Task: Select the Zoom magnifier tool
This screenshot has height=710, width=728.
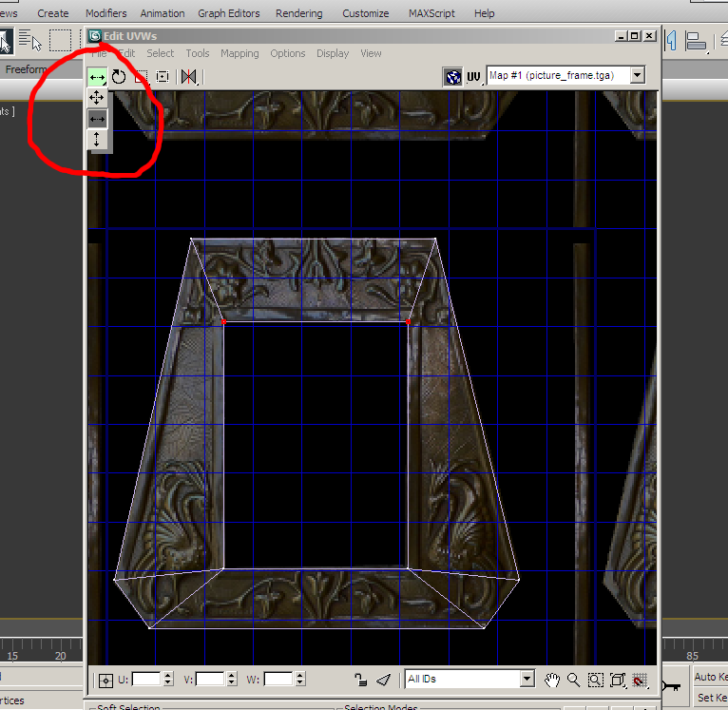Action: (574, 680)
